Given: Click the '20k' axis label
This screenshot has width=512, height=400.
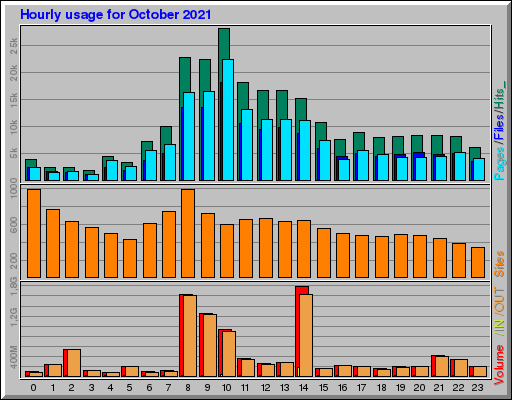Looking at the screenshot, I should (x=13, y=73).
